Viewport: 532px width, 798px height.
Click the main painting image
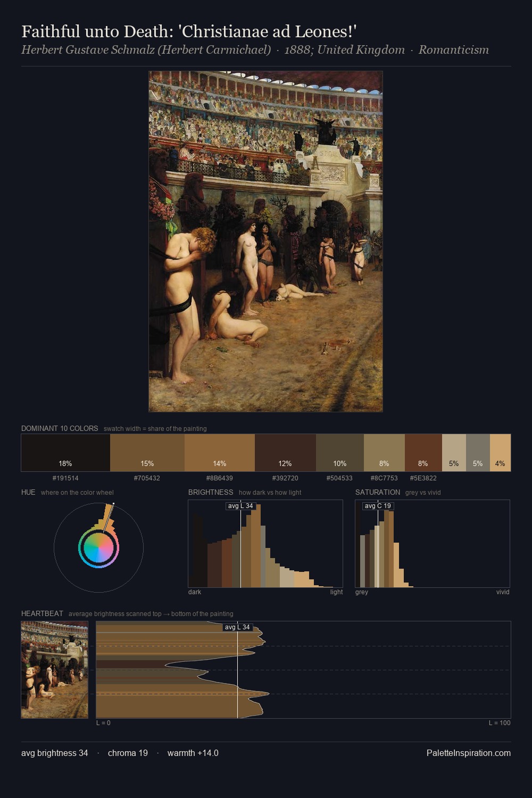tap(265, 242)
